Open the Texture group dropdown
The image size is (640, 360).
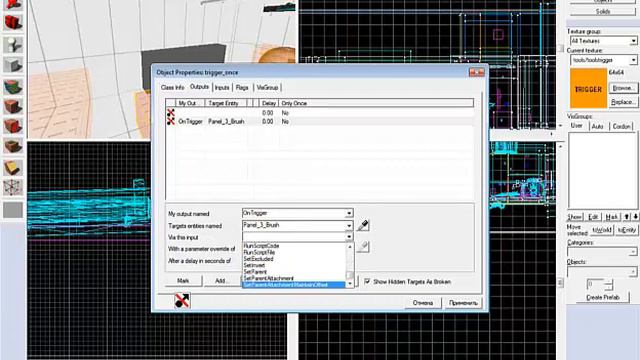point(633,41)
